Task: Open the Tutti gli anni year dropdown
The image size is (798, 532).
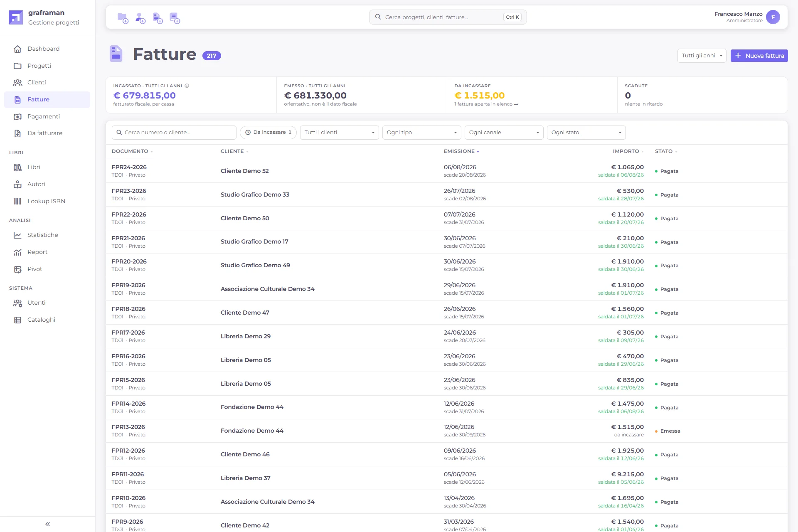Action: [702, 56]
